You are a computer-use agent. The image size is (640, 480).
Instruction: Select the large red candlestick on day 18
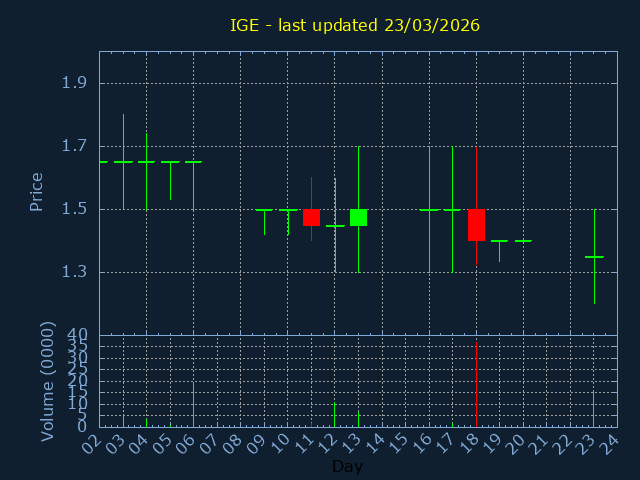point(476,225)
